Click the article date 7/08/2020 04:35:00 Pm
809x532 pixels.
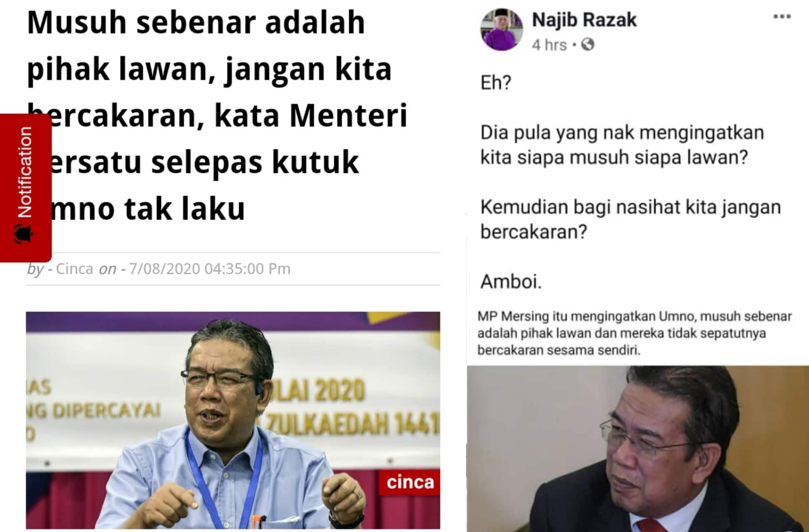pyautogui.click(x=210, y=269)
